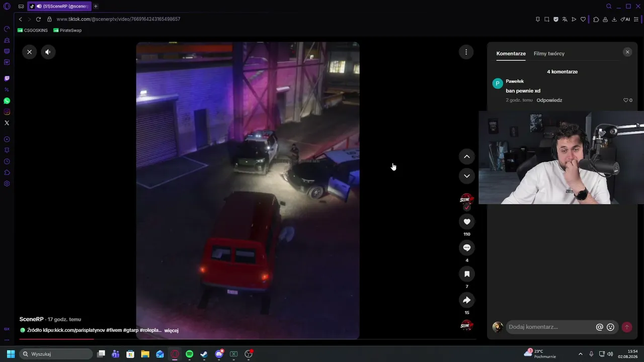Click Odpowiedz under Pawełek's comment
Image resolution: width=644 pixels, height=362 pixels.
[549, 100]
